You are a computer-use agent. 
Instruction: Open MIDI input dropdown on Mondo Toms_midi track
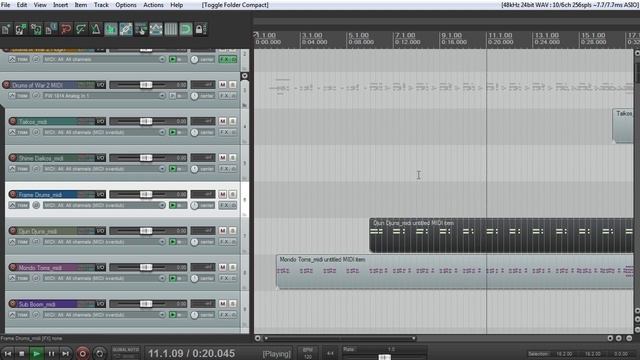click(x=104, y=278)
